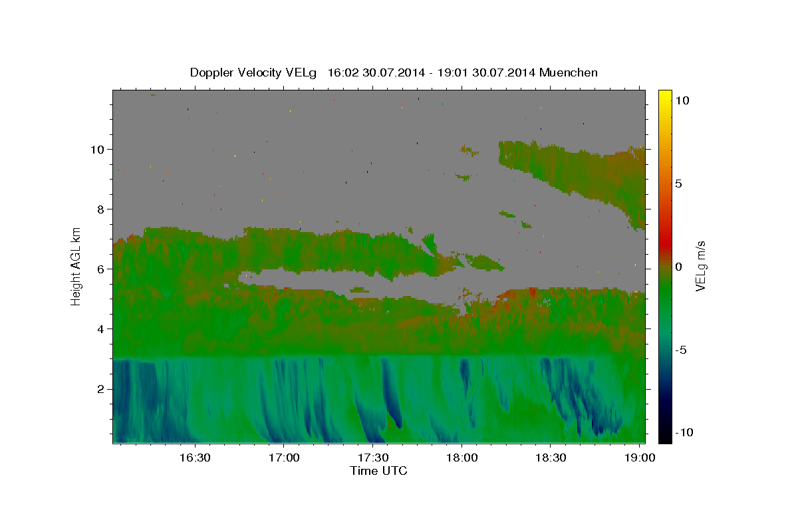Click the 'VELg m/s' colorbar label
798x532 pixels.
[700, 265]
